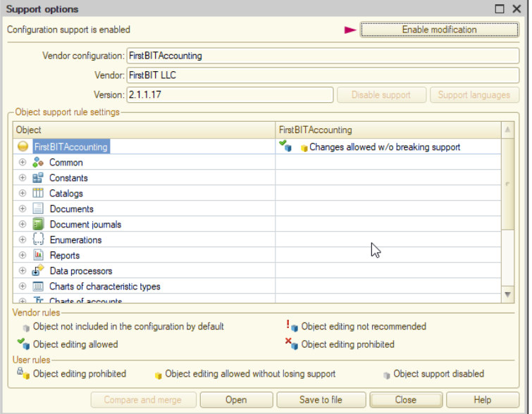The image size is (532, 414).
Task: Click Save to file button
Action: (321, 400)
